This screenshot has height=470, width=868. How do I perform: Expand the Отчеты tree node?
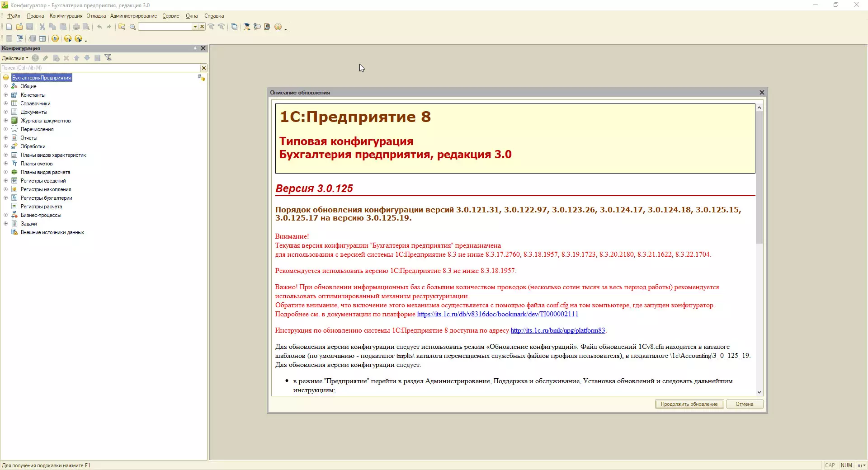[5, 138]
